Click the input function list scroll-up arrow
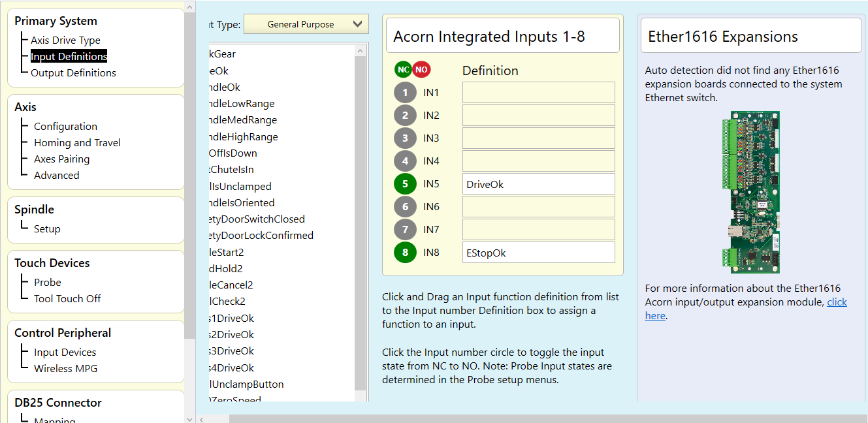 (361, 50)
